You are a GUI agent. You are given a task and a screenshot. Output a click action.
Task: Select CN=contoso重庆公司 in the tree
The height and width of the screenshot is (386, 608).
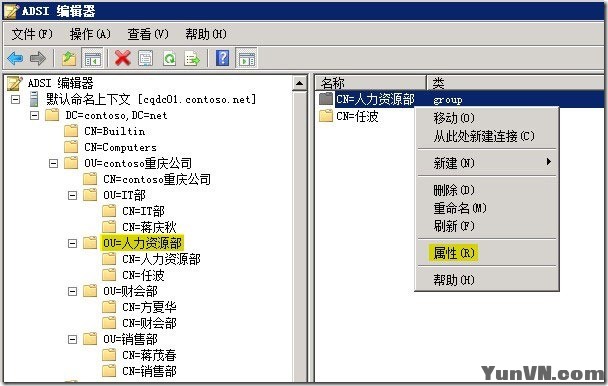[157, 179]
